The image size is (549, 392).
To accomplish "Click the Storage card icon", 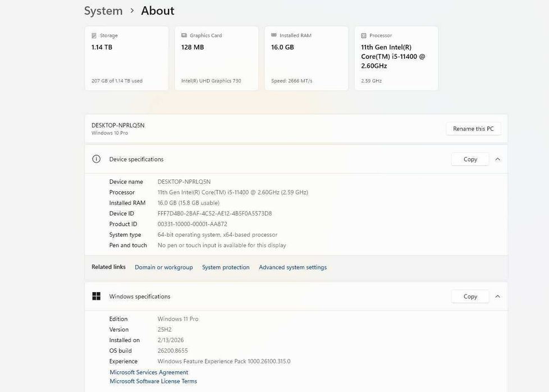I will (x=94, y=36).
